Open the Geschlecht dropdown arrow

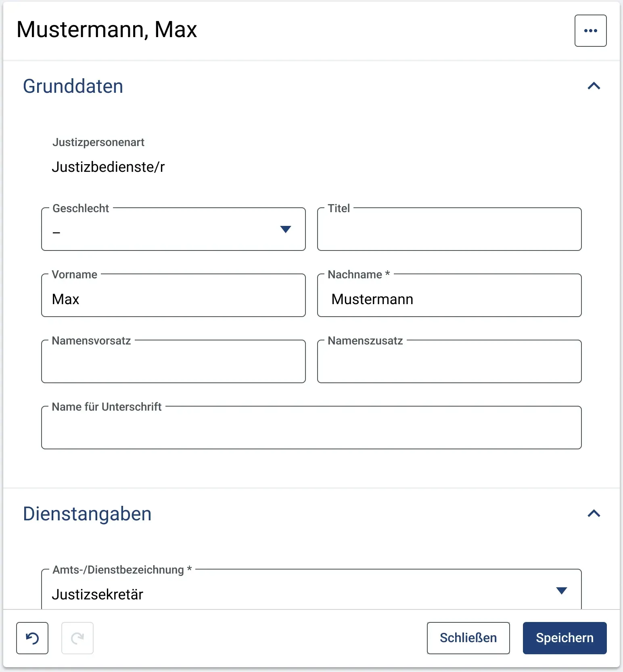click(286, 230)
